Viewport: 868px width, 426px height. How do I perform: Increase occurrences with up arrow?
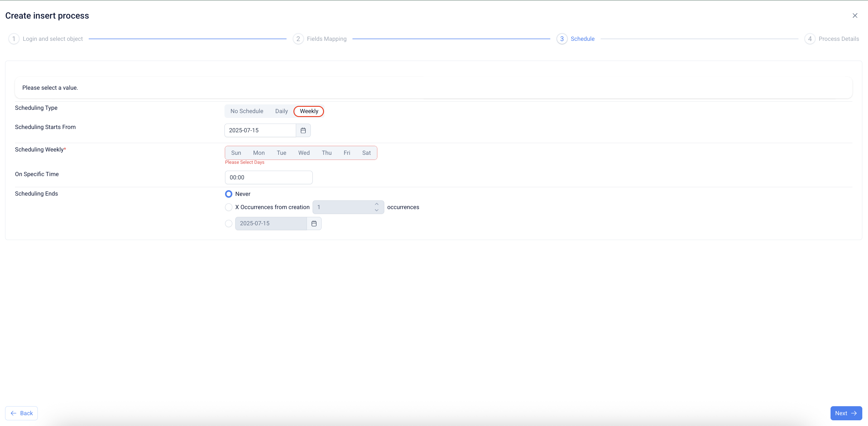click(376, 204)
